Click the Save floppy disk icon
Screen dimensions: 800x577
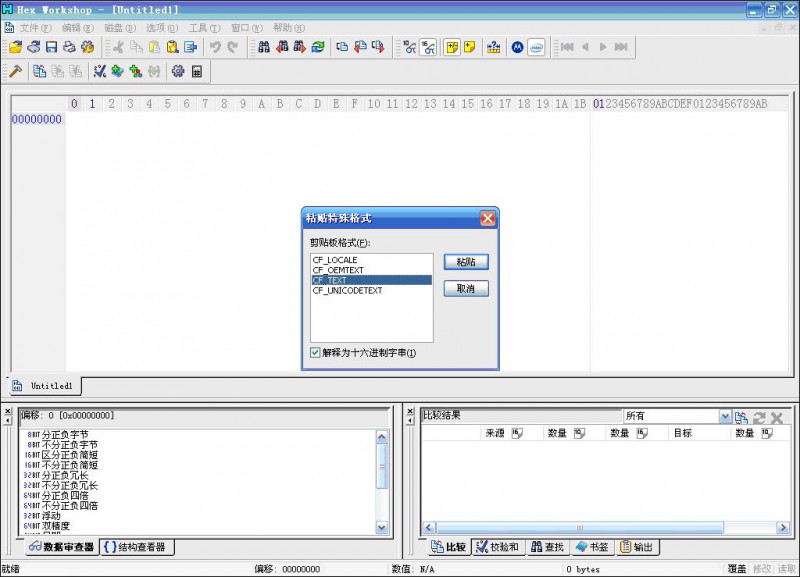point(52,47)
